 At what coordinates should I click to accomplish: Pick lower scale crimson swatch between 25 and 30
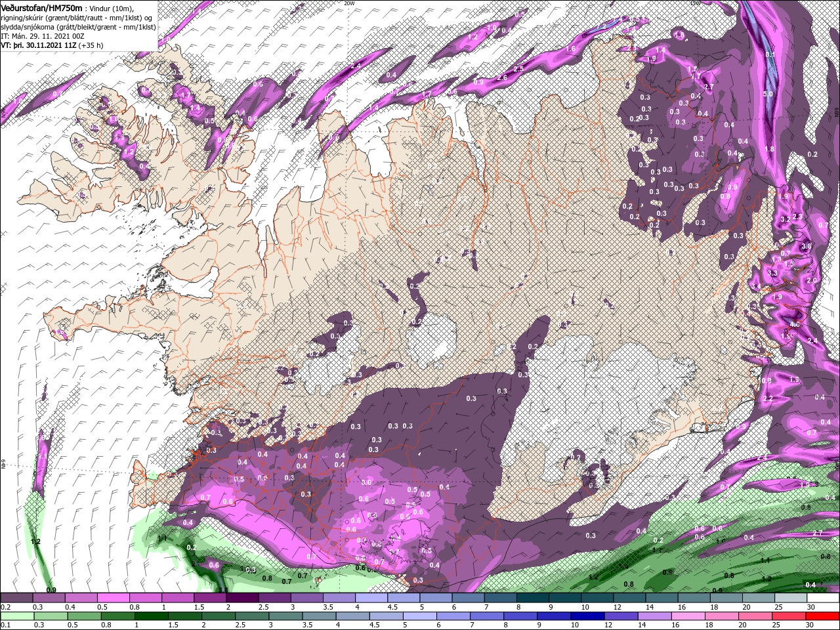(789, 616)
